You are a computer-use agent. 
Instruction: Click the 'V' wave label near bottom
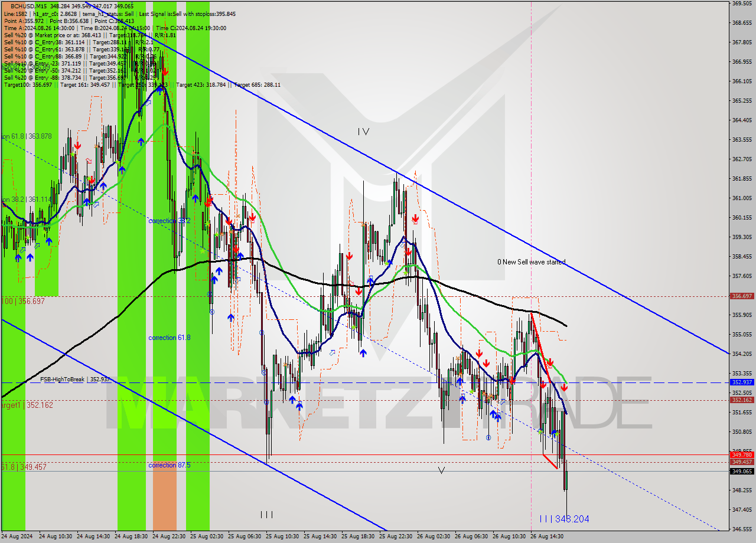[x=441, y=470]
